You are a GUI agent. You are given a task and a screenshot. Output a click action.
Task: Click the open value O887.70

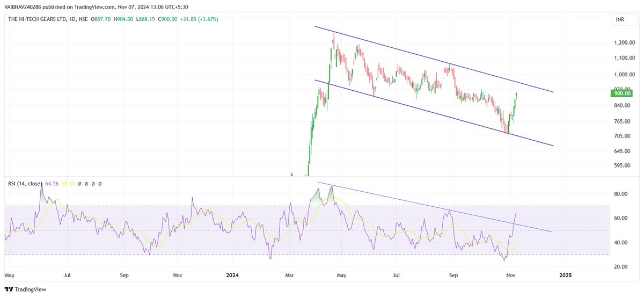click(x=101, y=19)
